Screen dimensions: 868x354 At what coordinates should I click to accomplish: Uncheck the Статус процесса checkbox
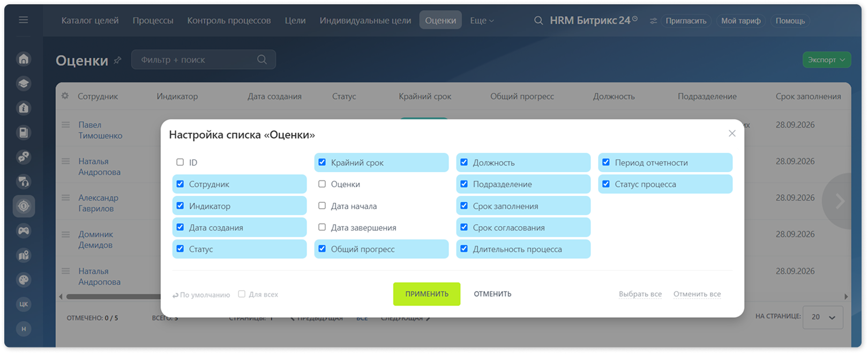[606, 184]
